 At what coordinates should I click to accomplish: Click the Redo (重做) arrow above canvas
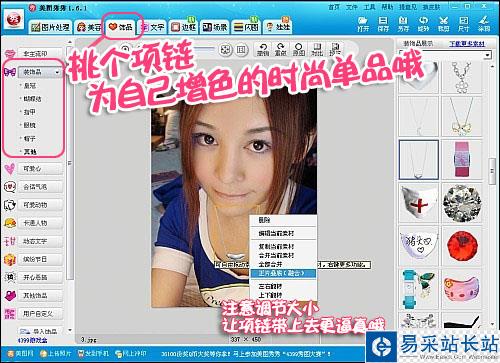(x=281, y=47)
